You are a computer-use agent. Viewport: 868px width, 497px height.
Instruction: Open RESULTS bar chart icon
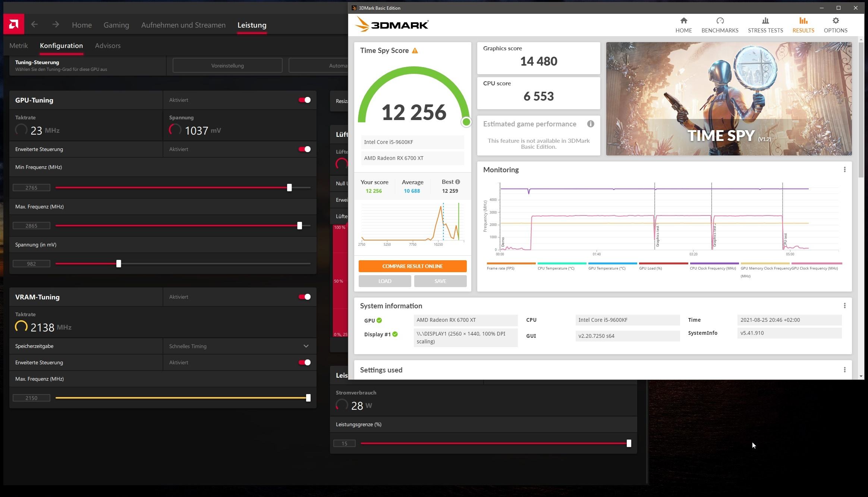(803, 21)
